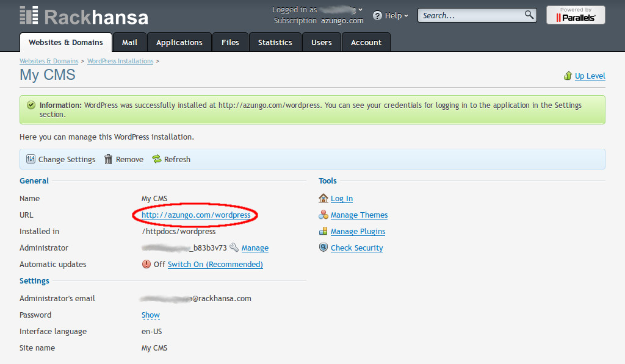Click the administrator email ending @rackhansa.com
This screenshot has height=364, width=625.
(x=196, y=298)
